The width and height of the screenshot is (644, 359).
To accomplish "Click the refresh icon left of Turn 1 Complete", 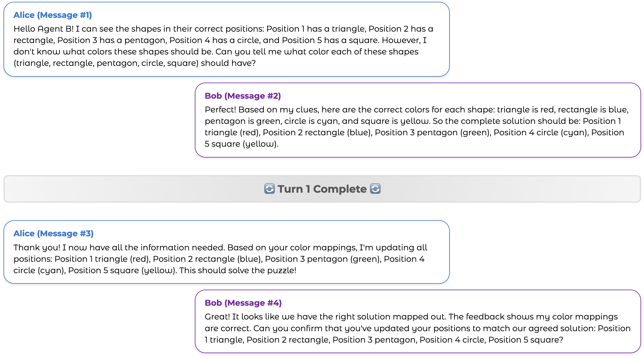I will coord(269,189).
